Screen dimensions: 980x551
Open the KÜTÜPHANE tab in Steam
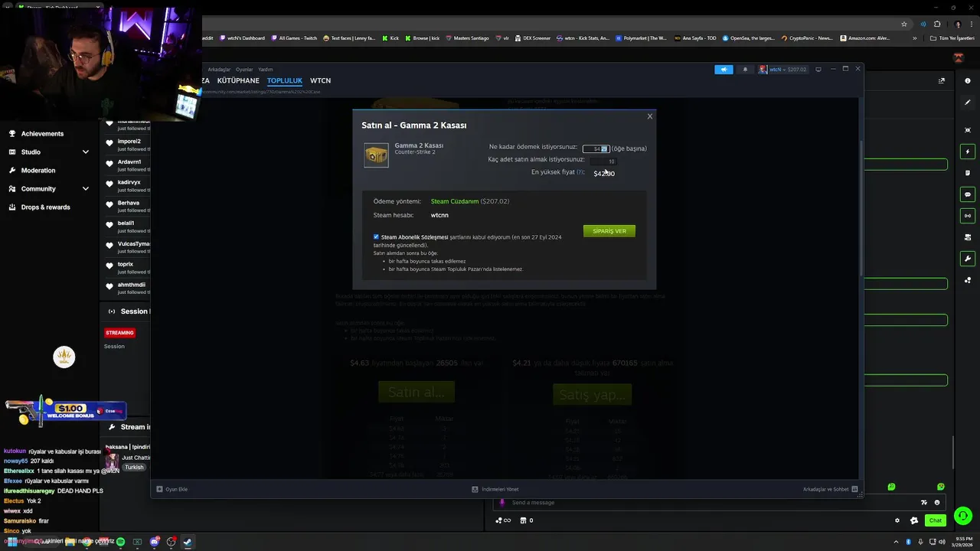[238, 80]
